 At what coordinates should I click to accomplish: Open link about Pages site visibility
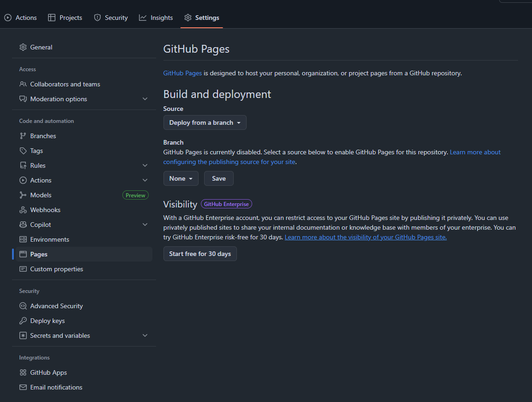[x=365, y=237]
